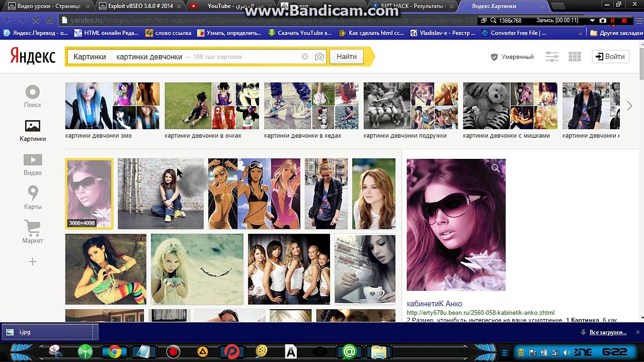
Task: Switch to БИТ ХАСК browser tab
Action: tap(409, 7)
